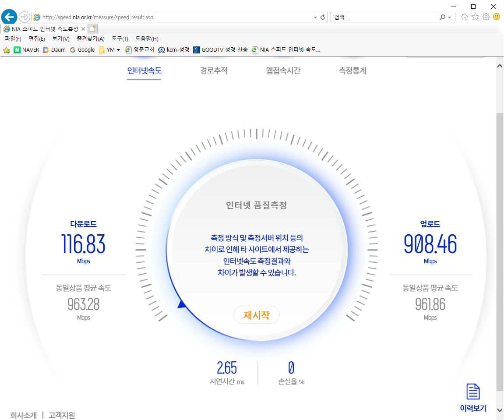Open the 즐겨찾기(A) menu
The image size is (504, 420).
click(x=91, y=39)
